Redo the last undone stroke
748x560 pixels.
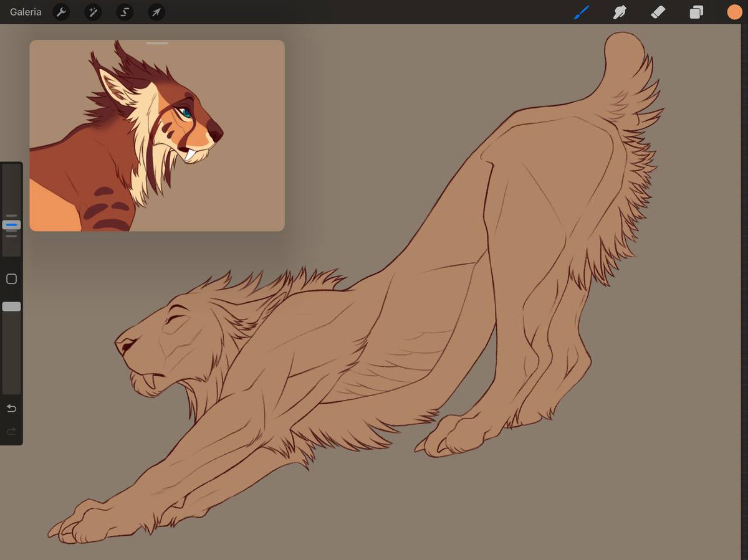click(11, 431)
